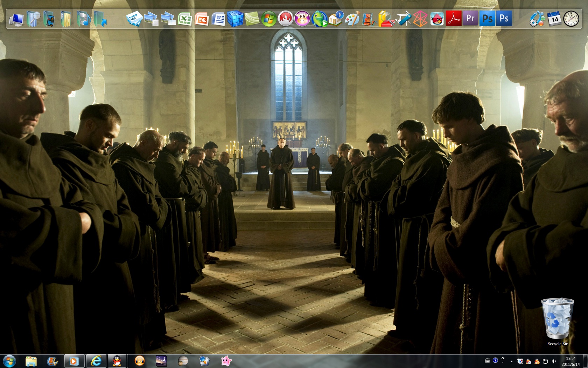
Task: Launch Microsoft Word from the dock
Action: pyautogui.click(x=218, y=19)
